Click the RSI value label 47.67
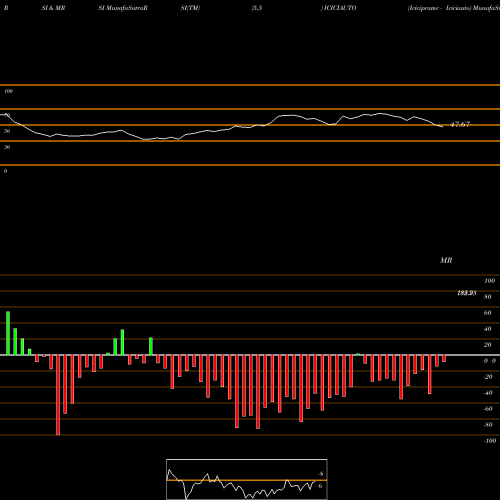The width and height of the screenshot is (500, 500). [x=460, y=124]
